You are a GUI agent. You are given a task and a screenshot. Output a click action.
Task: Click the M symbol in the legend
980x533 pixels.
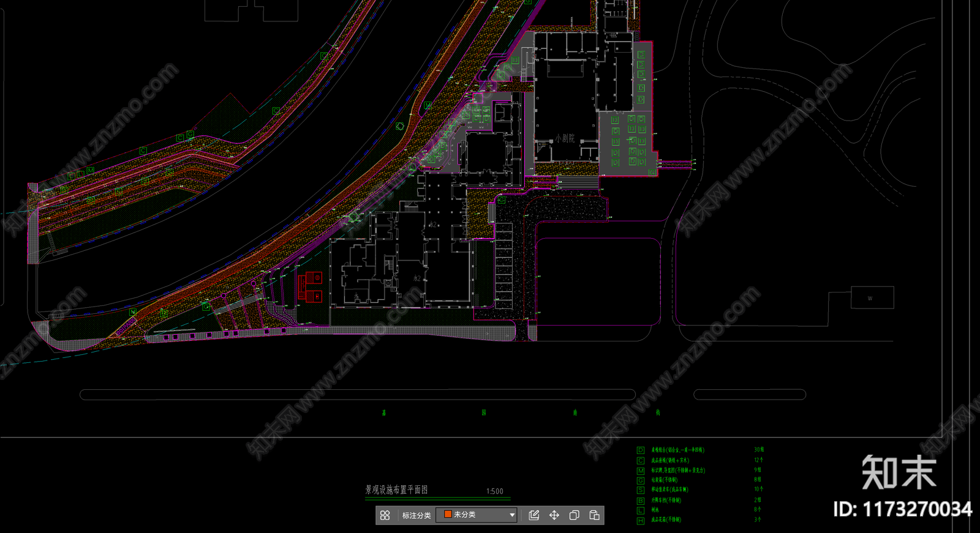tap(641, 471)
